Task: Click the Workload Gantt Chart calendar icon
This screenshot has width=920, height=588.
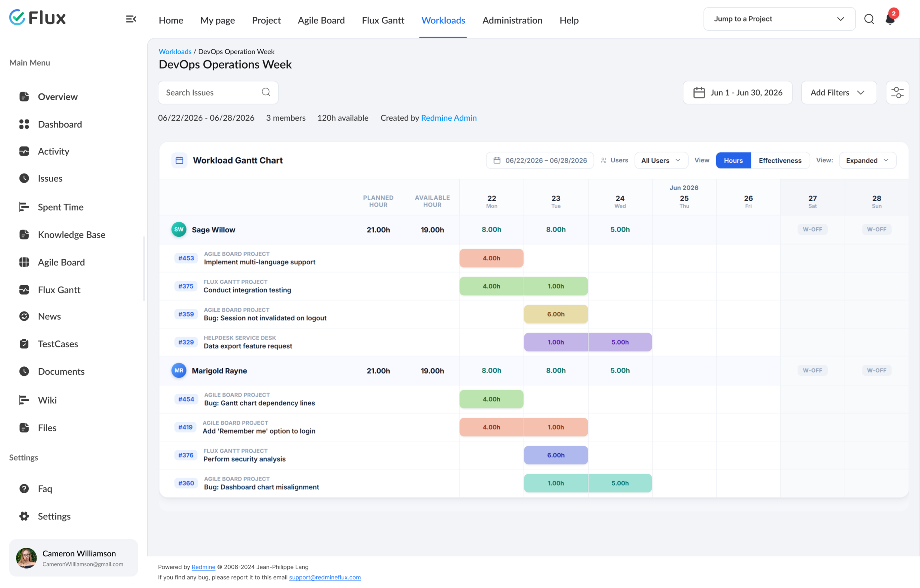Action: (179, 160)
